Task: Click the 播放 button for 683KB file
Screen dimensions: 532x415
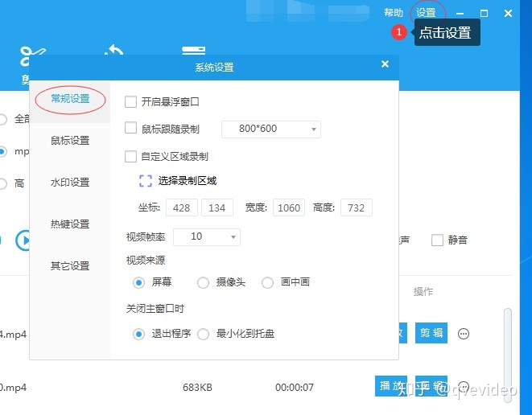Action: pos(391,386)
